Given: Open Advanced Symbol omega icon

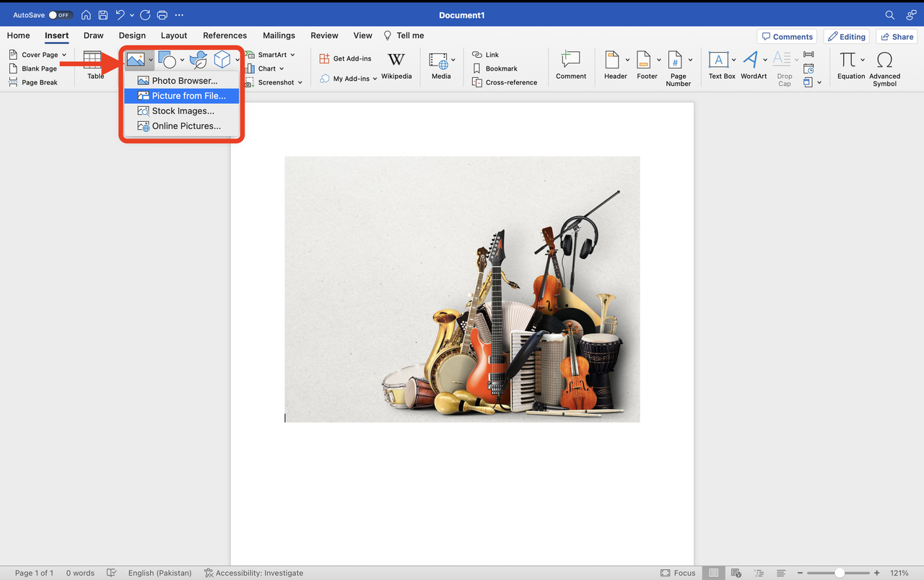Looking at the screenshot, I should click(x=884, y=60).
